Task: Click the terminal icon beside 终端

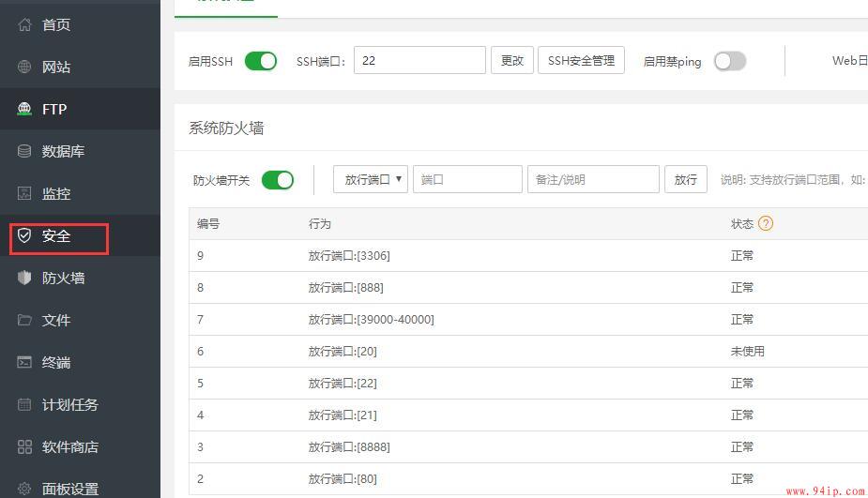Action: click(x=24, y=362)
